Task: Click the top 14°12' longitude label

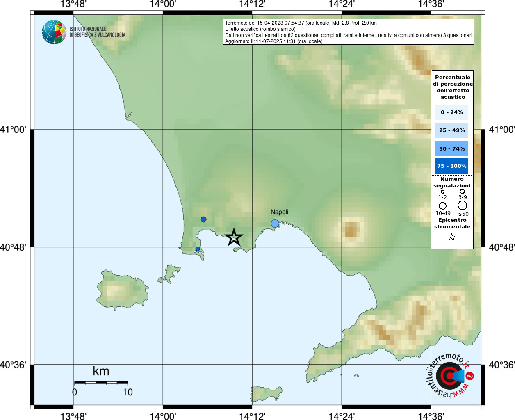Action: click(x=252, y=4)
